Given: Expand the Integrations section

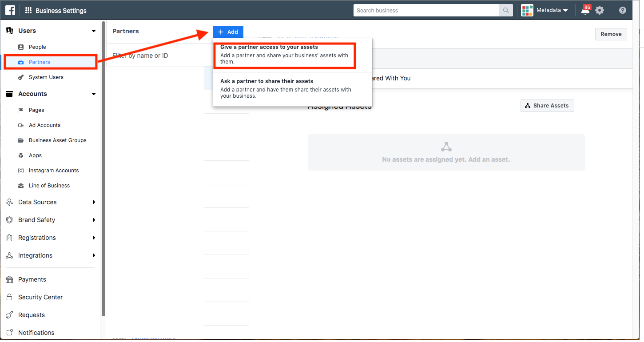Looking at the screenshot, I should 94,255.
